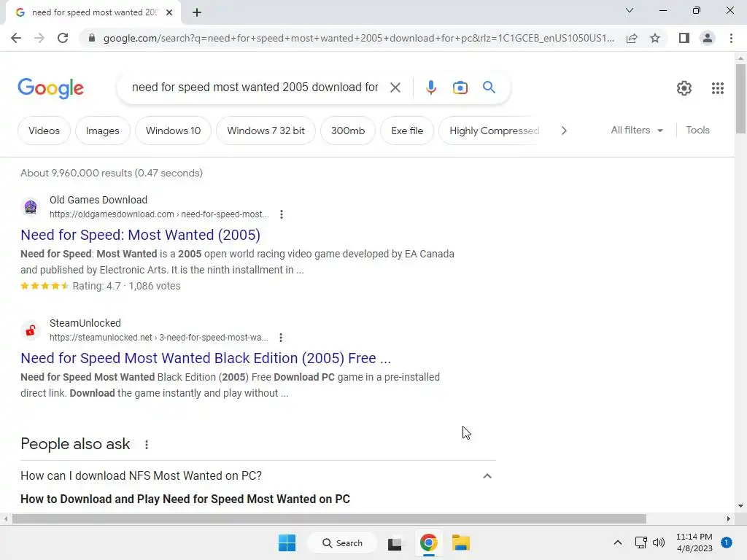Search by voice microphone
Viewport: 747px width, 560px height.
coord(431,87)
